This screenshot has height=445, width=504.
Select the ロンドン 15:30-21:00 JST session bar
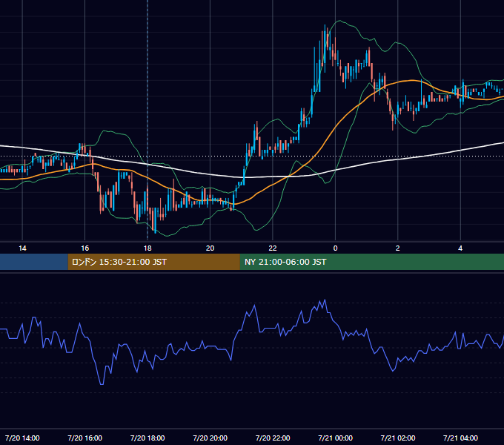pyautogui.click(x=153, y=262)
